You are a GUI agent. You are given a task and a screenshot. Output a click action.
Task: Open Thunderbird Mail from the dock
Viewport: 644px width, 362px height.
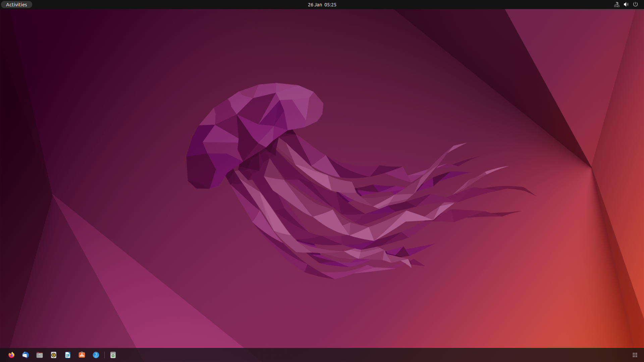click(25, 355)
